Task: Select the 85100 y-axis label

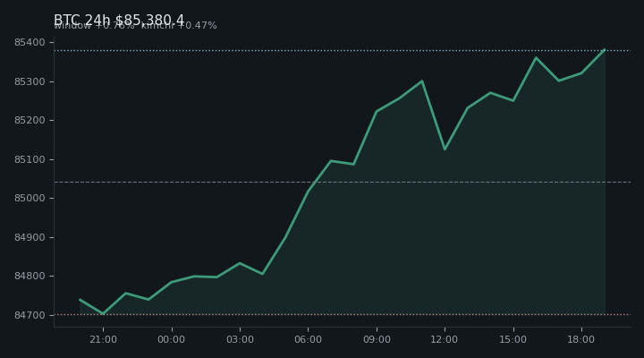Action: (x=30, y=159)
